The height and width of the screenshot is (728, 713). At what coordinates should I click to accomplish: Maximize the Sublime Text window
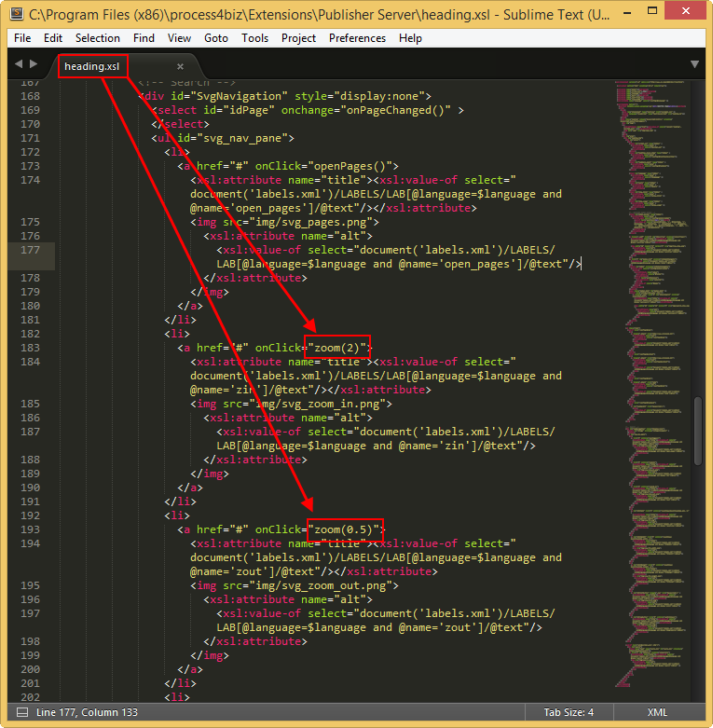point(652,11)
